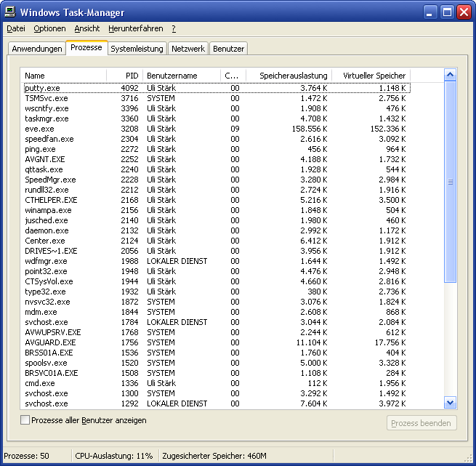Select the BRSVC01A.EXE process

[x=217, y=373]
